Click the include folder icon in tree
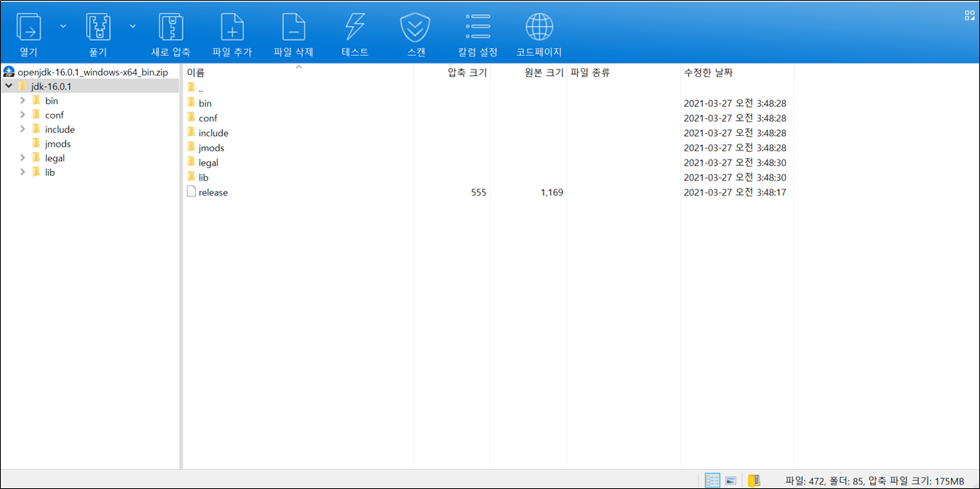Viewport: 980px width, 489px height. point(36,129)
